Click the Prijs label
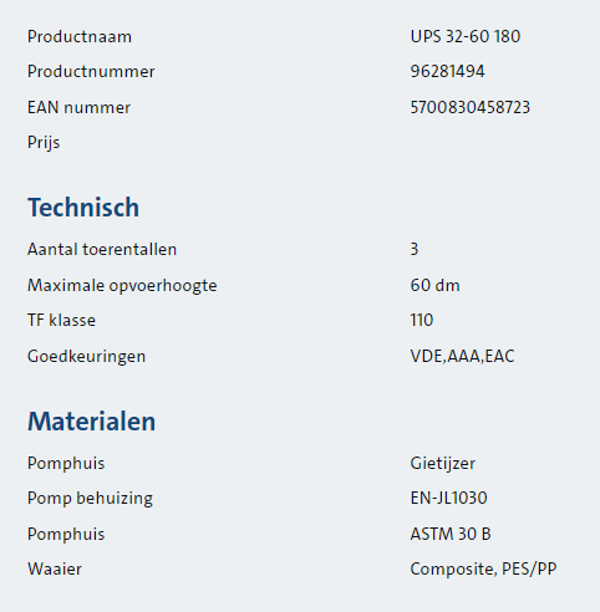This screenshot has width=600, height=612. [x=44, y=142]
